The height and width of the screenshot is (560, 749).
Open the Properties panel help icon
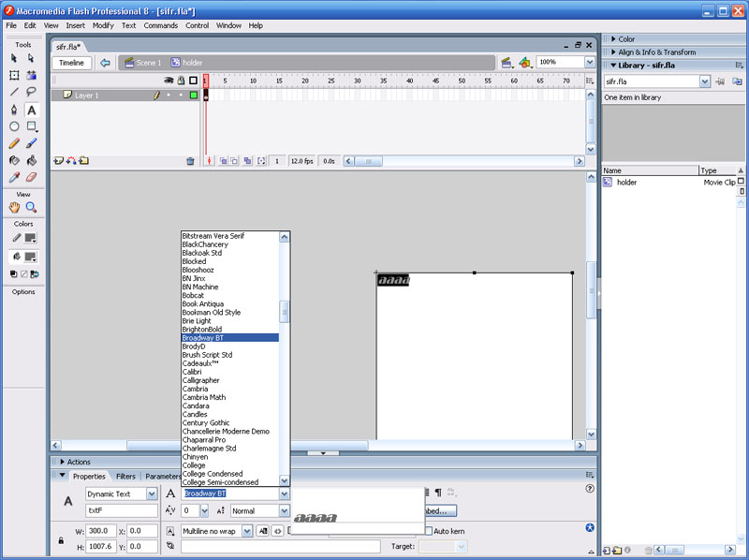(x=590, y=488)
